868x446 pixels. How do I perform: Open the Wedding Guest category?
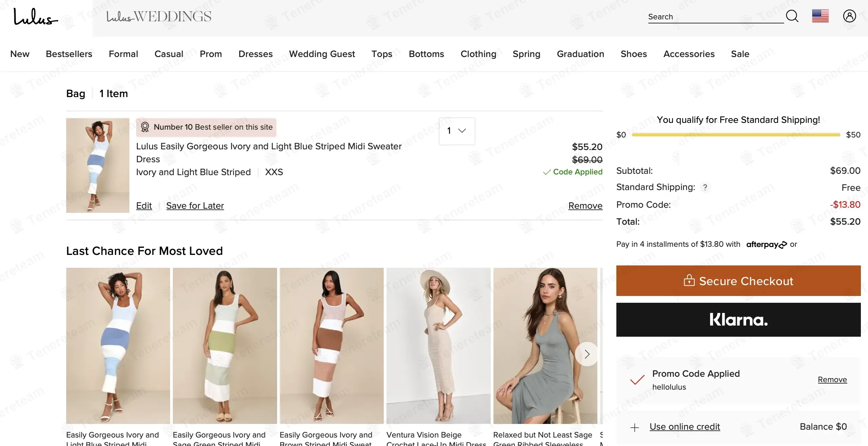[322, 54]
